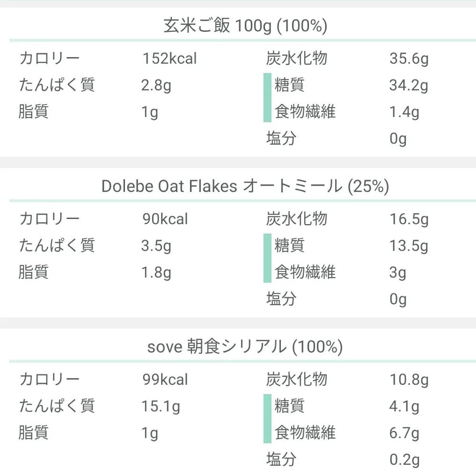Tap the 4.1g 糖質 value
476x476 pixels.
404,406
